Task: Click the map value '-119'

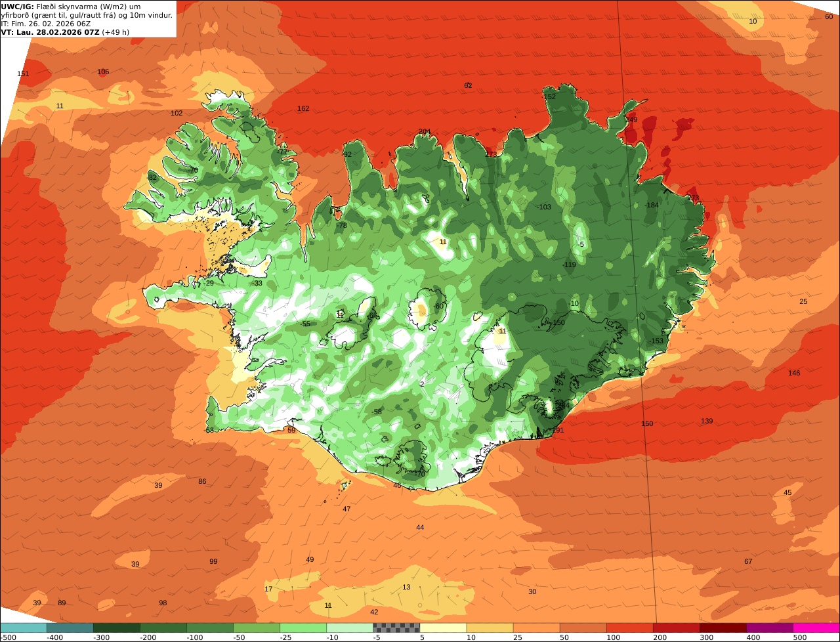Action: pos(569,265)
